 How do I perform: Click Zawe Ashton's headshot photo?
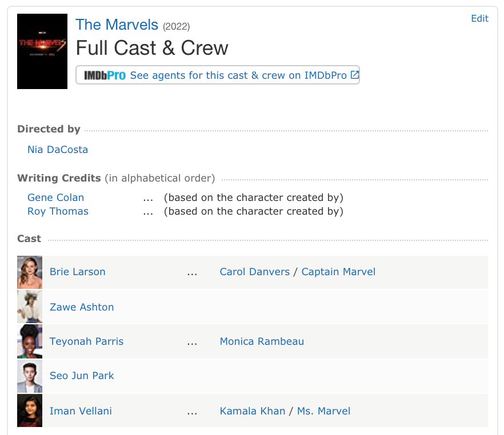click(x=30, y=307)
